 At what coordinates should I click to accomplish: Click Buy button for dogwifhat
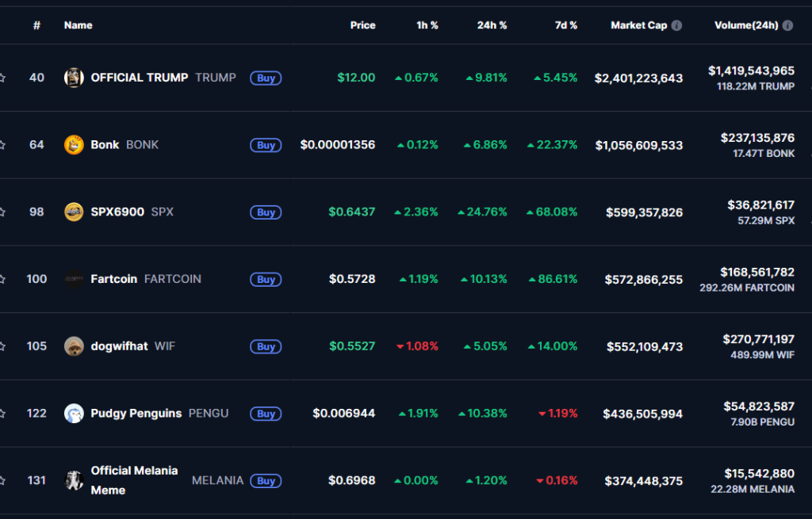click(x=266, y=347)
